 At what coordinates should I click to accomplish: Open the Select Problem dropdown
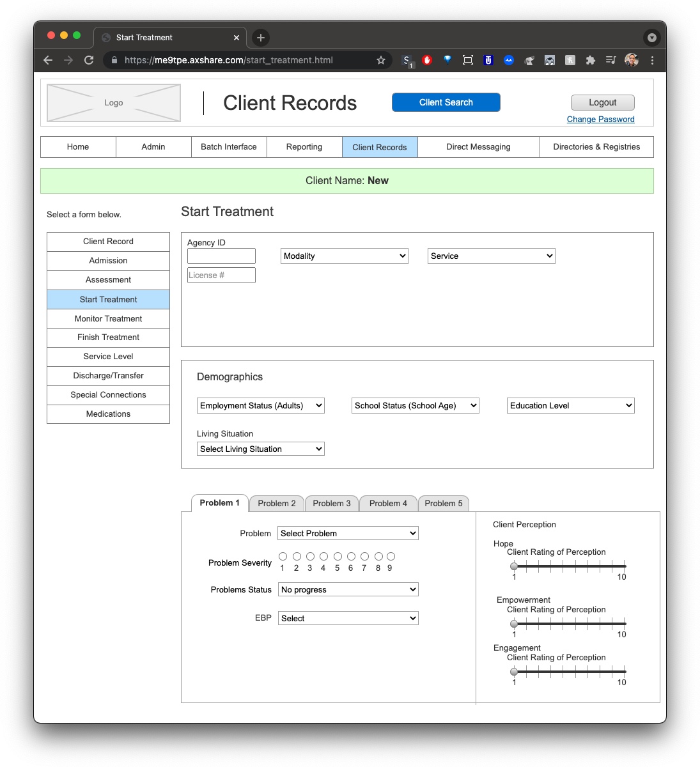pos(348,534)
